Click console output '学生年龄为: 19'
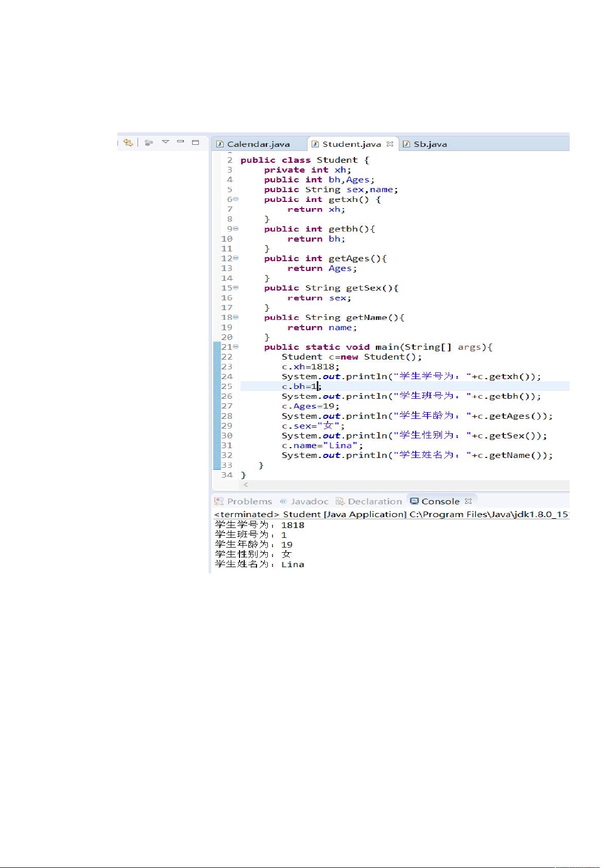The height and width of the screenshot is (868, 614). (x=253, y=544)
